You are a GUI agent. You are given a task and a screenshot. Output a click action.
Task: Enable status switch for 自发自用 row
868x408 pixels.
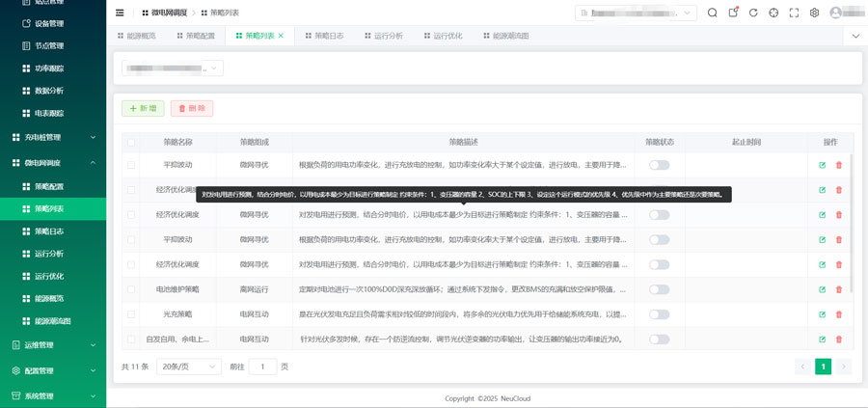(660, 340)
